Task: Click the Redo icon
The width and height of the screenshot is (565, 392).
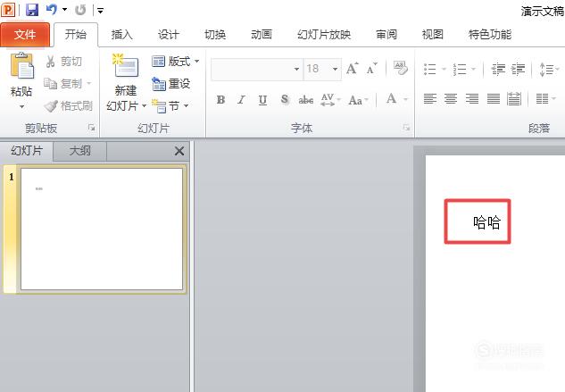Action: 80,10
